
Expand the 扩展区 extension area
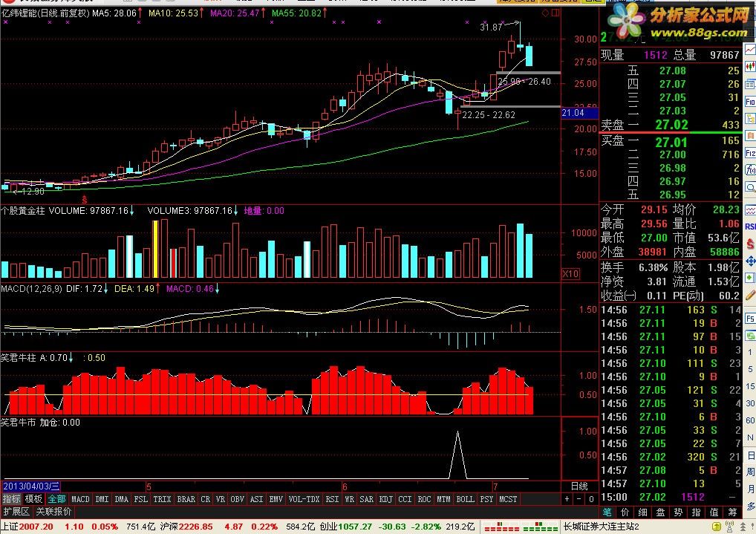(x=16, y=511)
